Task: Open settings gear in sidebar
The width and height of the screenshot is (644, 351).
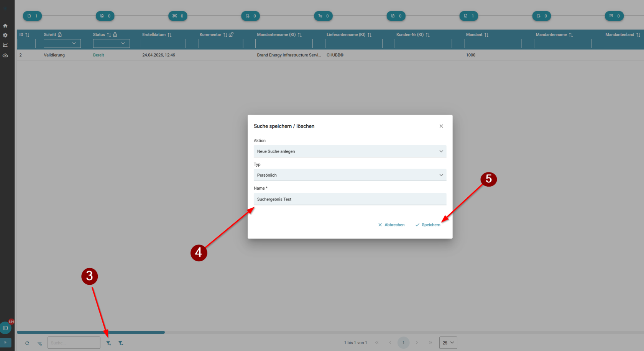Action: [5, 35]
